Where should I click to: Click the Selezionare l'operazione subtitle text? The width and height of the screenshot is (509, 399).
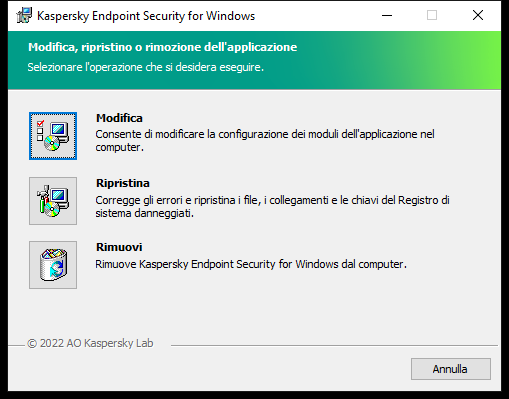[x=146, y=67]
